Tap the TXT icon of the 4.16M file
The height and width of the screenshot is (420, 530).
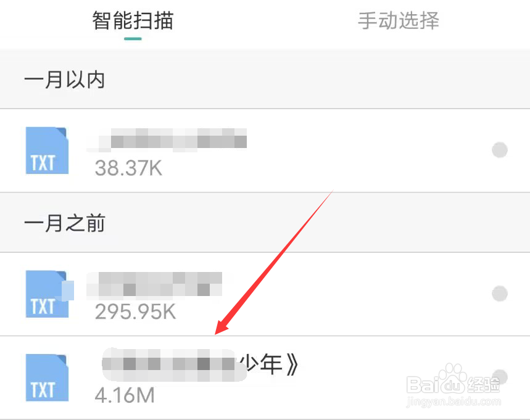47,377
